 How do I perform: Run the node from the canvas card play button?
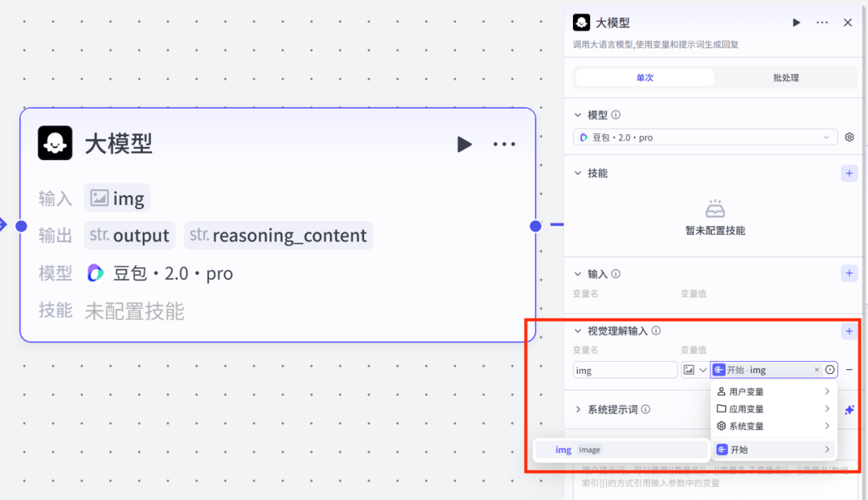465,145
